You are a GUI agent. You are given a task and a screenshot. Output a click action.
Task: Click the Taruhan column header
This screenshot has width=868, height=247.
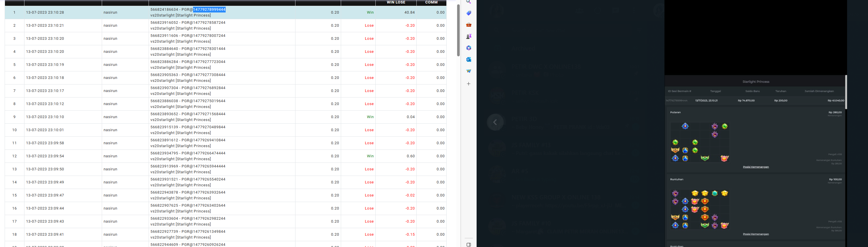[x=781, y=91]
